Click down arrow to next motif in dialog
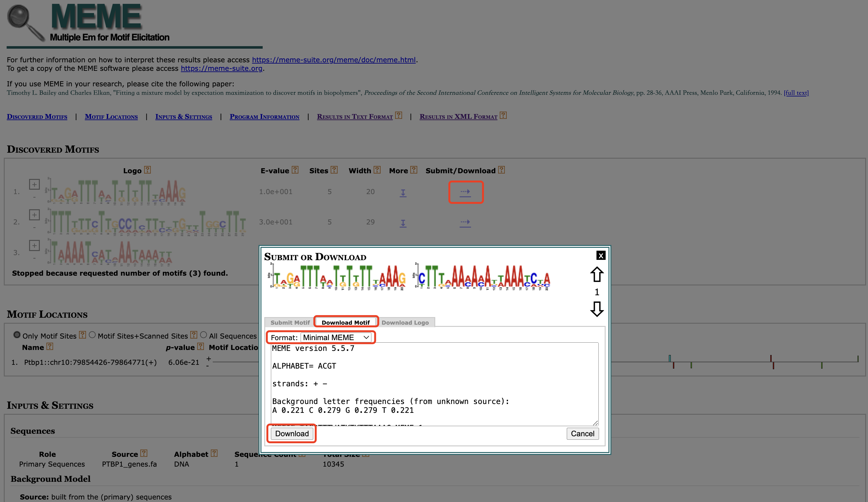 click(596, 309)
